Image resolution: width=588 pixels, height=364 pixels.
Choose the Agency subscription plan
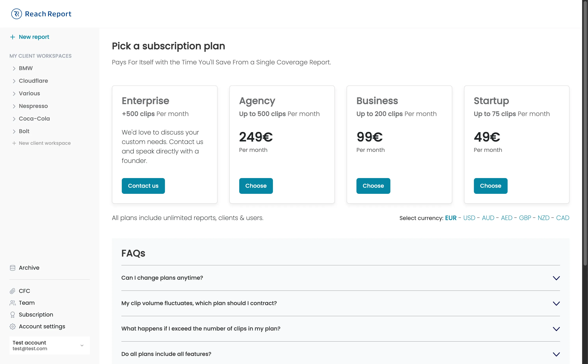pyautogui.click(x=256, y=186)
